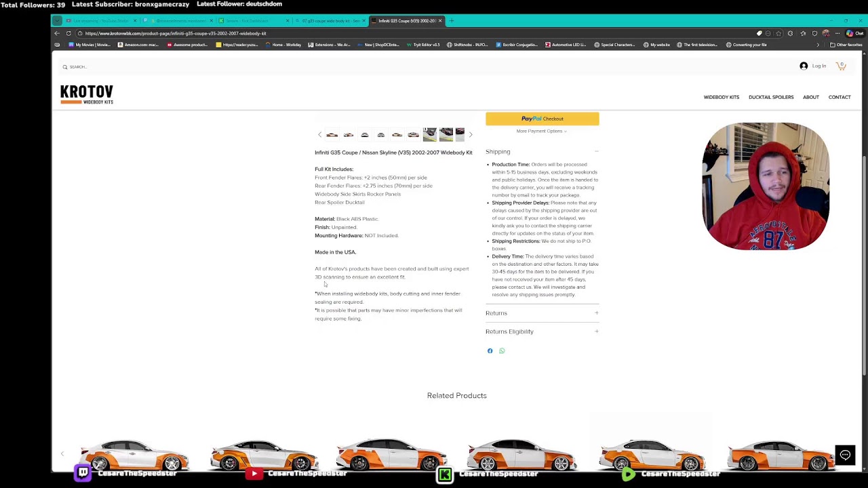Screen dimensions: 868x488
Task: Open Ducktail Spoilers menu
Action: (771, 97)
